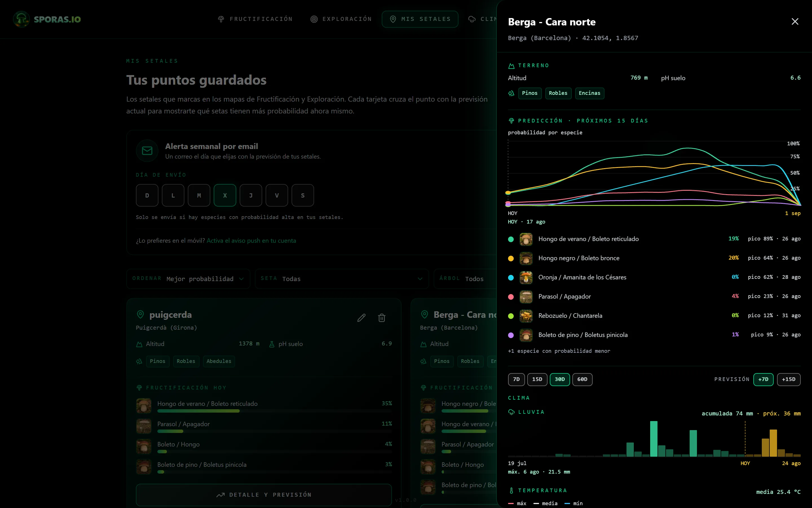The image size is (812, 508).
Task: Click Parasol / Apagador thumbnail in puigcerda card
Action: tap(144, 426)
